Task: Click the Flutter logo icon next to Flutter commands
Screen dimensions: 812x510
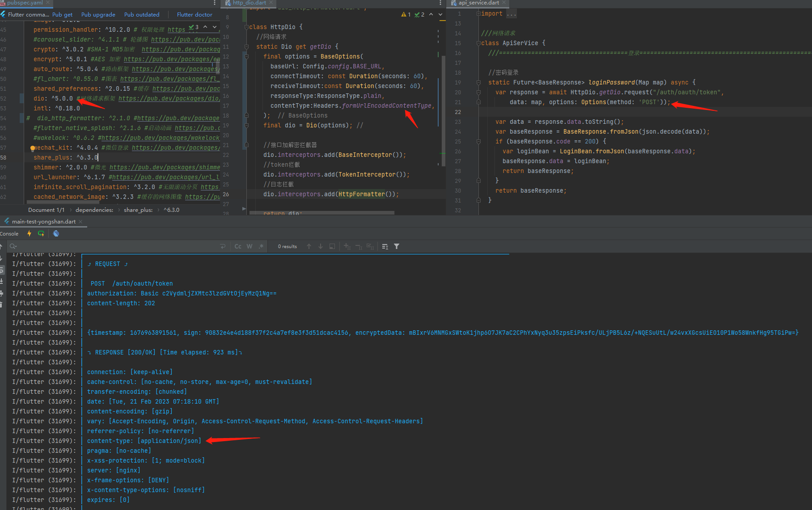Action: tap(3, 14)
